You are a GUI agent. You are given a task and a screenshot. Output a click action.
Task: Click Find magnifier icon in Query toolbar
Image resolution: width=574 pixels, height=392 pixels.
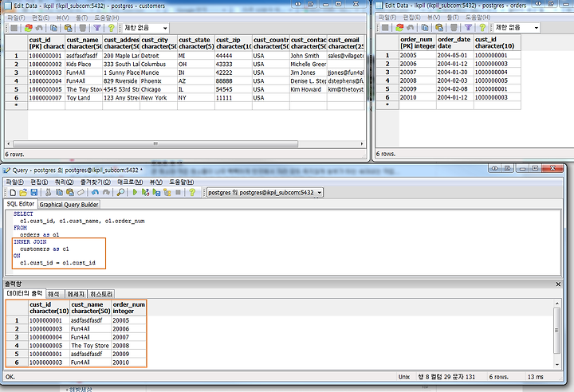tap(120, 193)
